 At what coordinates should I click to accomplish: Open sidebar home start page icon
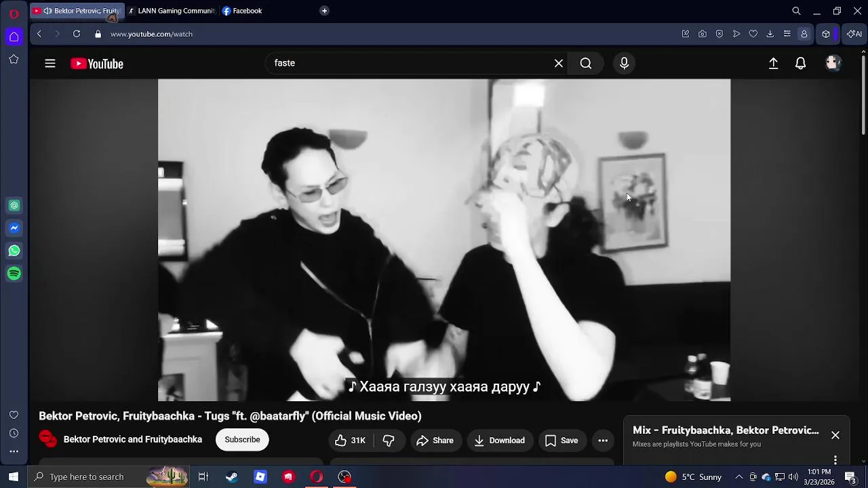coord(14,37)
